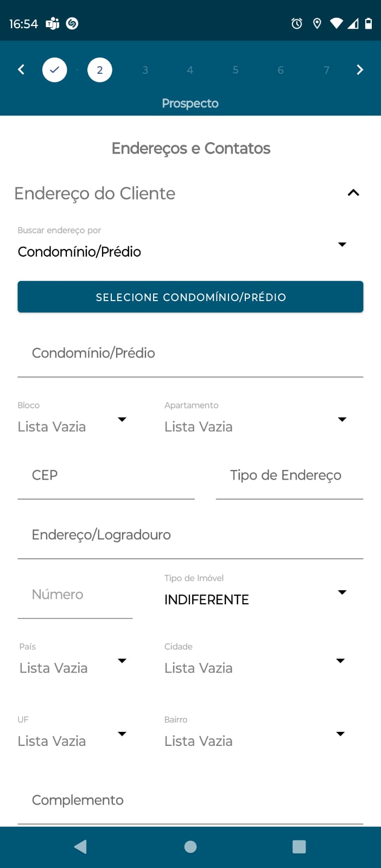381x868 pixels.
Task: Expand the Cidade dropdown
Action: 255,667
